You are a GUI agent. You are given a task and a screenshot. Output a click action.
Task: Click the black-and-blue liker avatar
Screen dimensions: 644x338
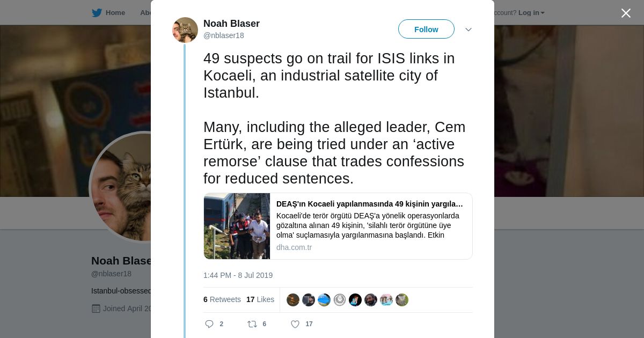[x=355, y=300]
